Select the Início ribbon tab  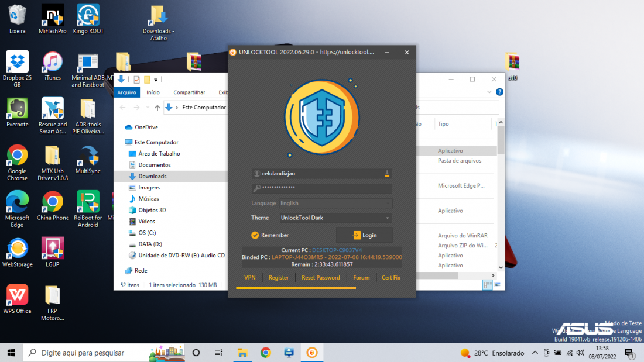pos(153,92)
